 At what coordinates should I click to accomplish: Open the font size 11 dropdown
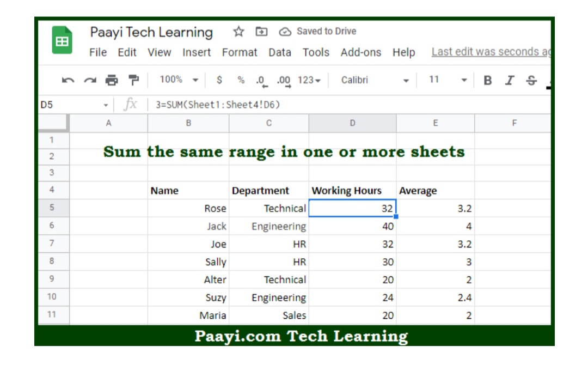(x=448, y=80)
